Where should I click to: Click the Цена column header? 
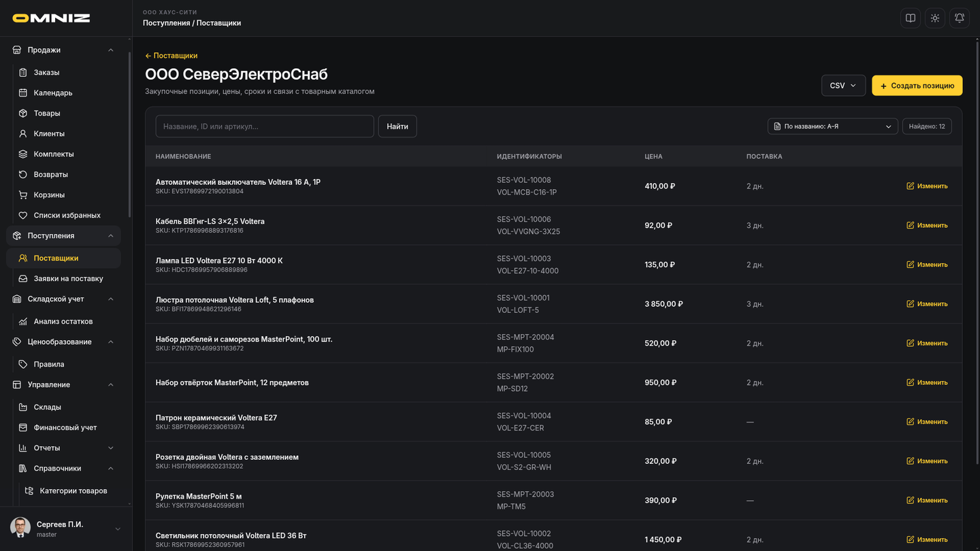(653, 156)
